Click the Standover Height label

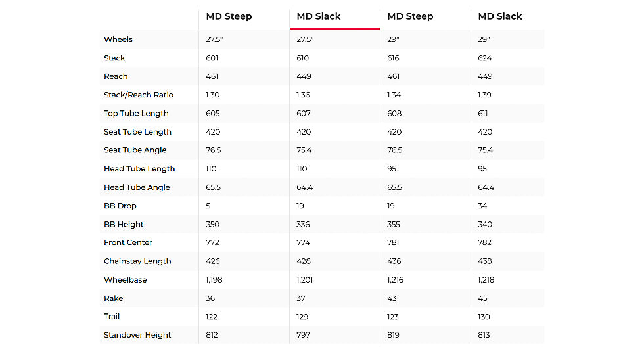point(137,335)
